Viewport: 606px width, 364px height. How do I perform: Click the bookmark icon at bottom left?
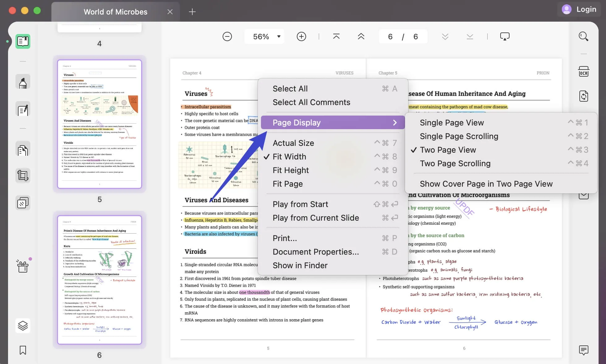(23, 350)
